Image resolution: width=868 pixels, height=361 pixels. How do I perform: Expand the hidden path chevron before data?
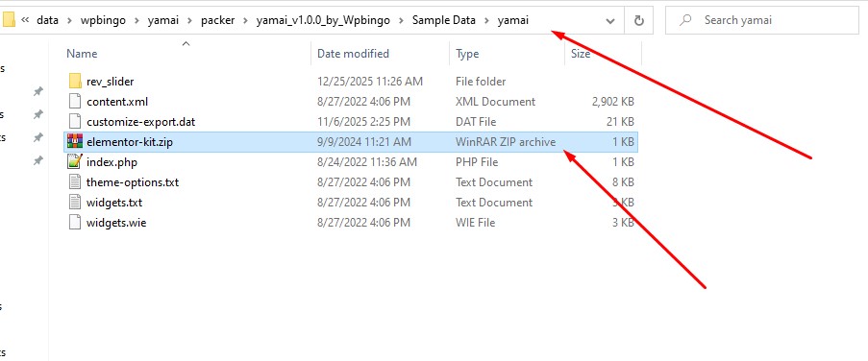point(25,21)
